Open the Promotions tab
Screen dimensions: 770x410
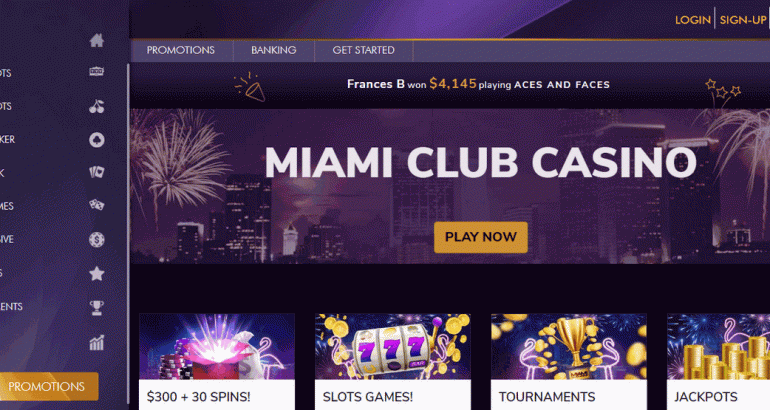click(x=181, y=50)
